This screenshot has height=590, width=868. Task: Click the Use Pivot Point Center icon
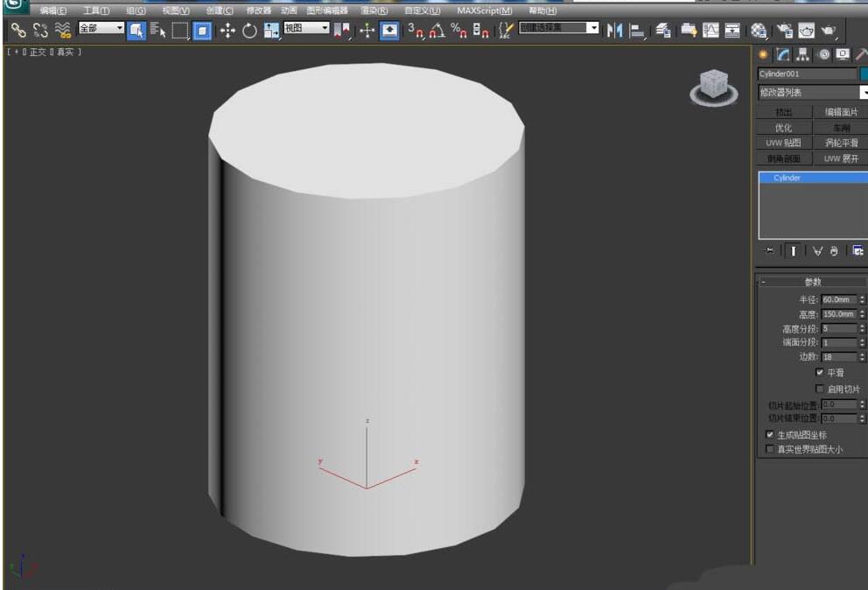click(x=341, y=31)
